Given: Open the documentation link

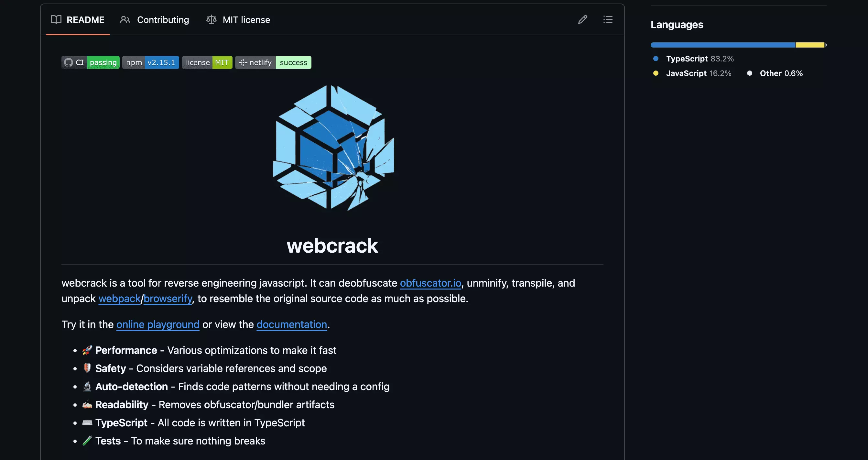Looking at the screenshot, I should (x=291, y=324).
